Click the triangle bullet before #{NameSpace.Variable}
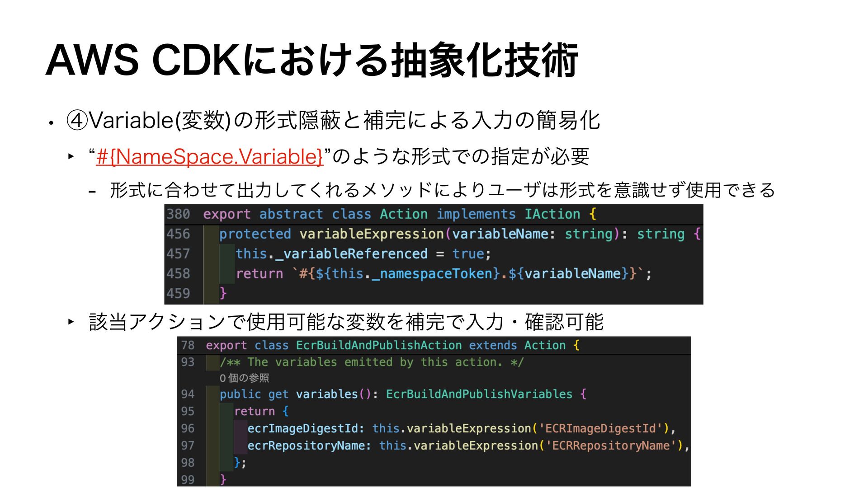This screenshot has height=488, width=868. tap(71, 156)
